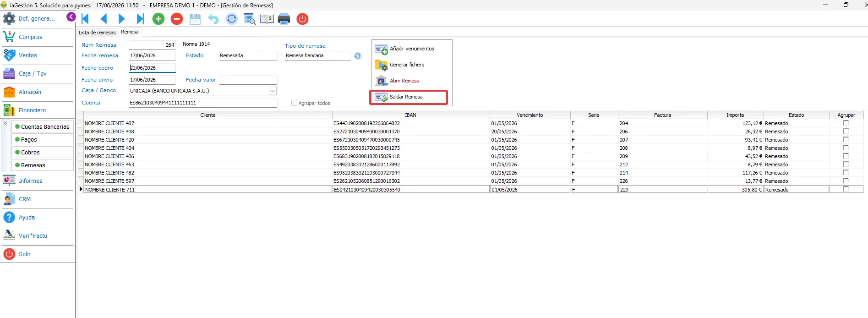
Task: Click the save floppy disk icon
Action: [195, 19]
